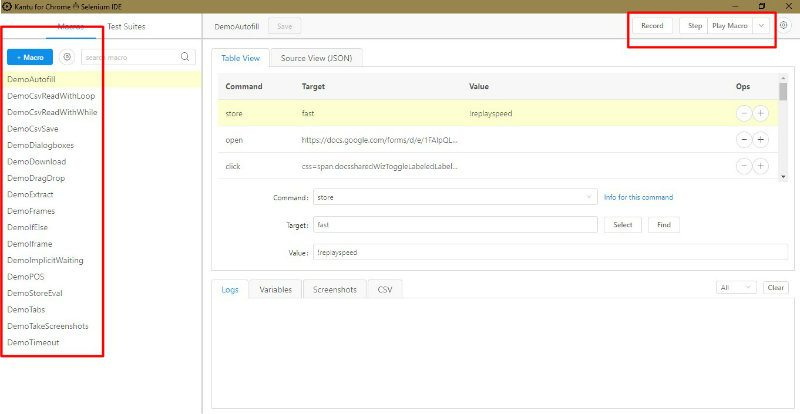This screenshot has height=414, width=800.
Task: Click the settings gear icon
Action: (783, 26)
